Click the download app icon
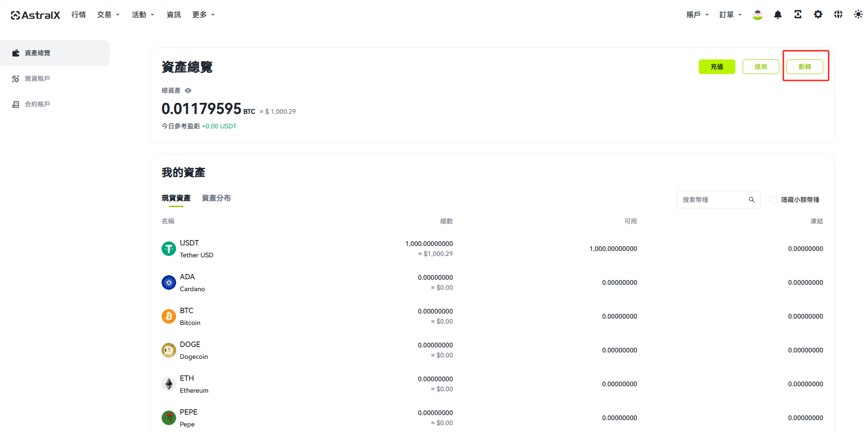Viewport: 868px width, 432px height. pyautogui.click(x=798, y=15)
